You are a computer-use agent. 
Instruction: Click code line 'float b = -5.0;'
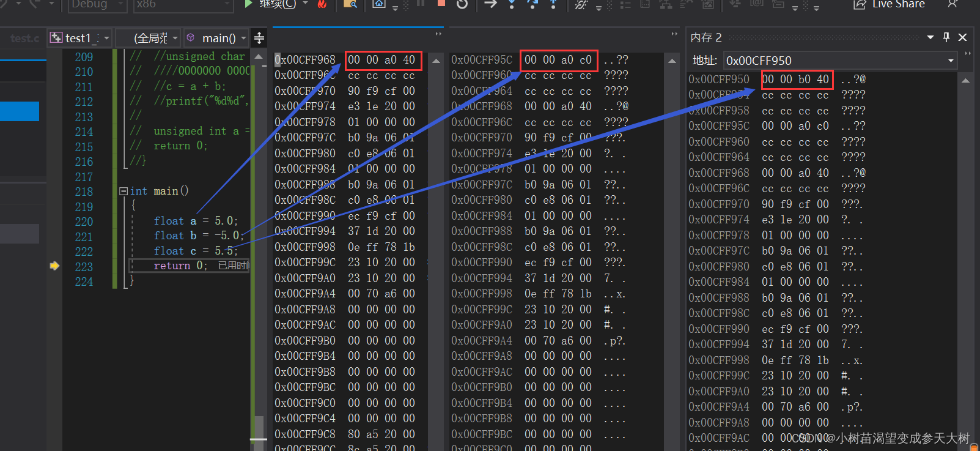199,236
